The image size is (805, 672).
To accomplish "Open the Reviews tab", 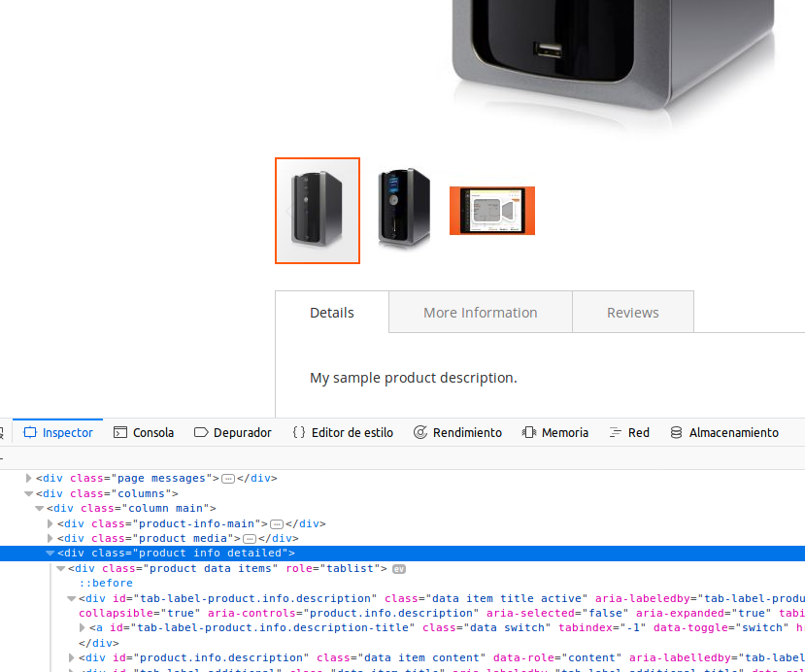I will point(633,313).
